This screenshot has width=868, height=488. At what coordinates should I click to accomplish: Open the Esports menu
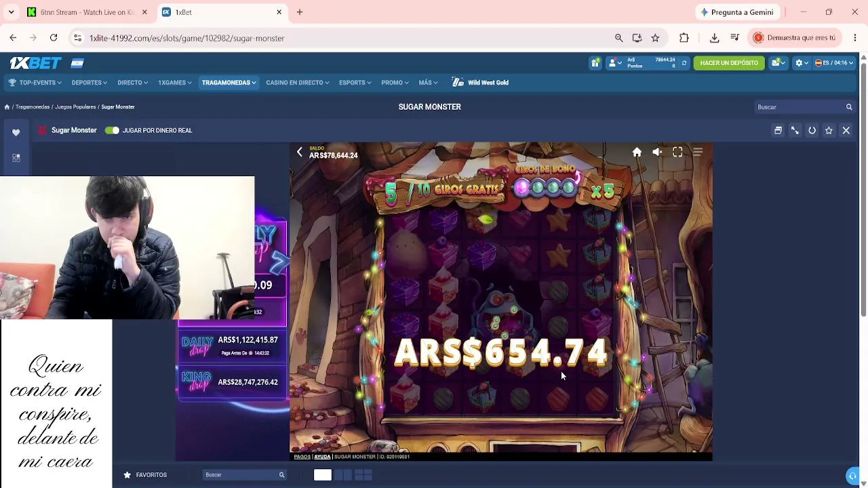coord(355,83)
